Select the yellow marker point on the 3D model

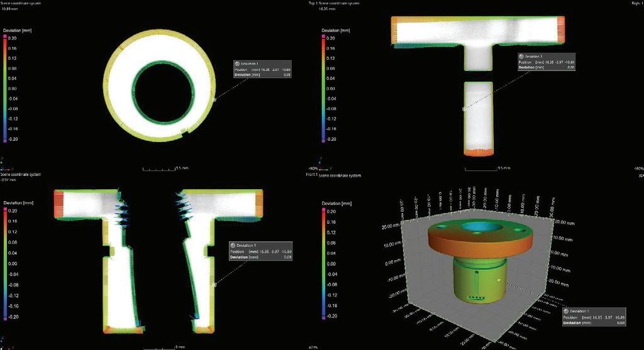point(499,280)
